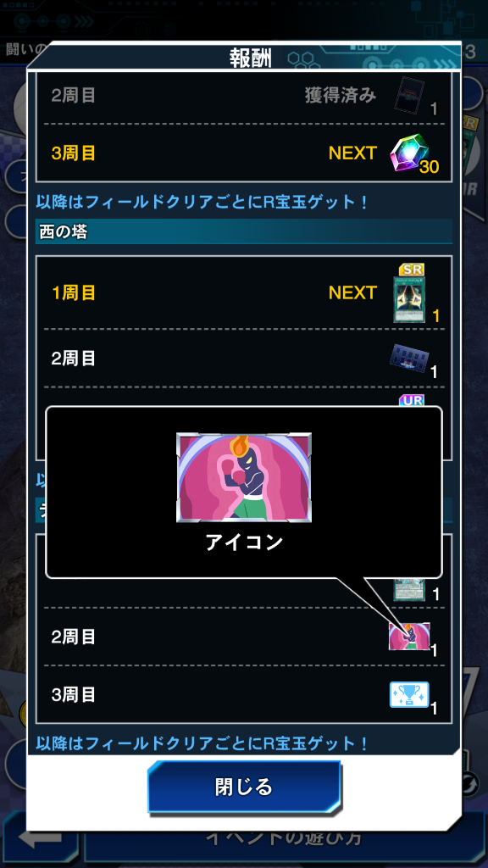
Task: Tap the boxer icon reward thumbnail
Action: tap(409, 636)
